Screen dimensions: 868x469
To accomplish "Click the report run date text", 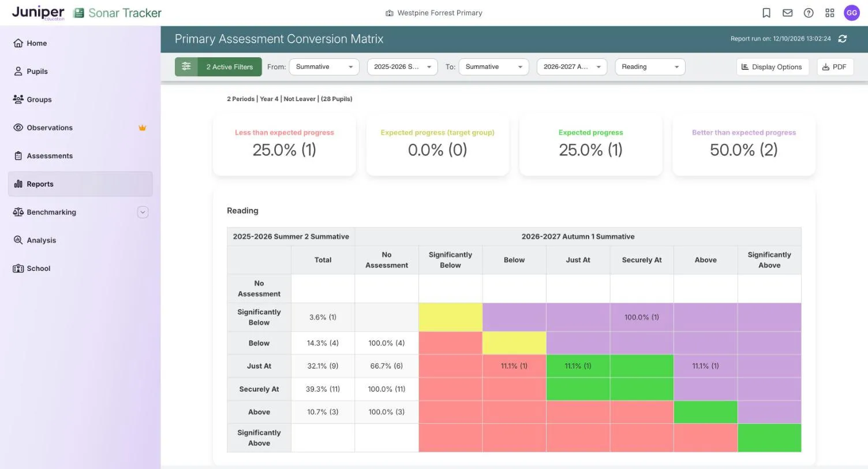I will coord(781,39).
